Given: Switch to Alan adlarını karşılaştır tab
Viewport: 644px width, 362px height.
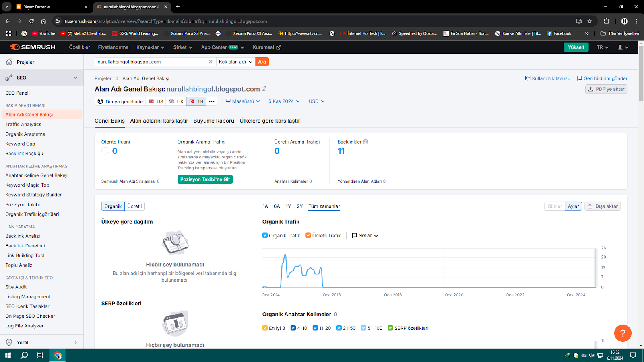Looking at the screenshot, I should 159,121.
